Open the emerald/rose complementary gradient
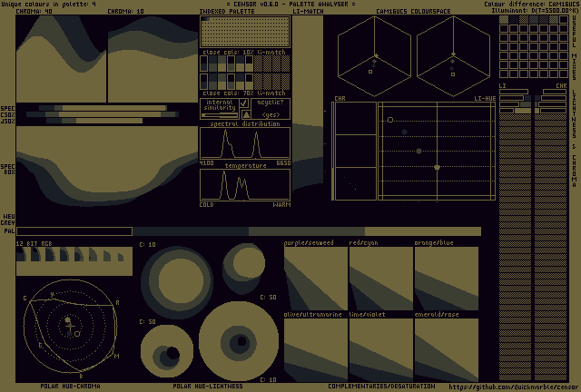The width and height of the screenshot is (581, 392). pyautogui.click(x=447, y=350)
